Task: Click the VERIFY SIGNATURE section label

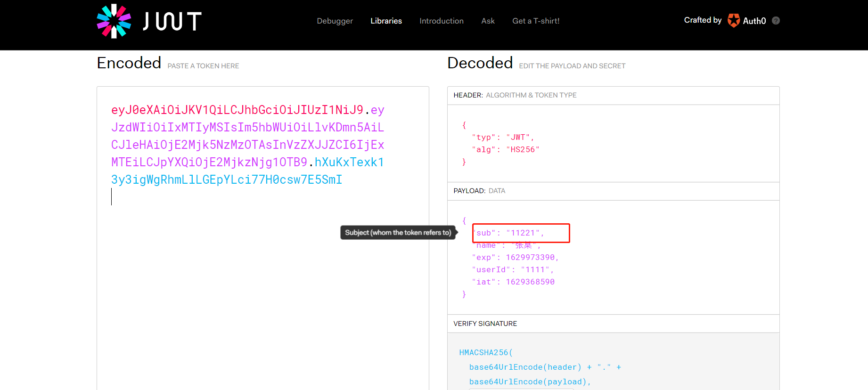Action: [485, 324]
